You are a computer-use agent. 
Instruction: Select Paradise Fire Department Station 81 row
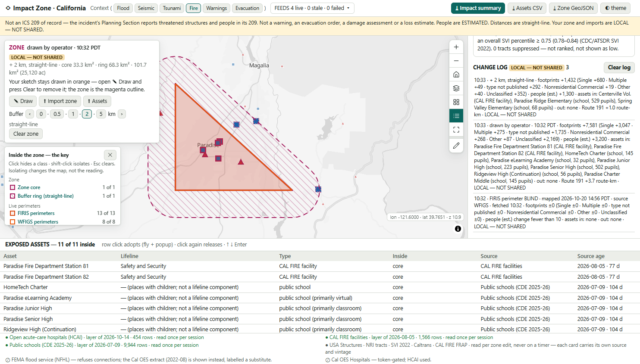click(320, 266)
